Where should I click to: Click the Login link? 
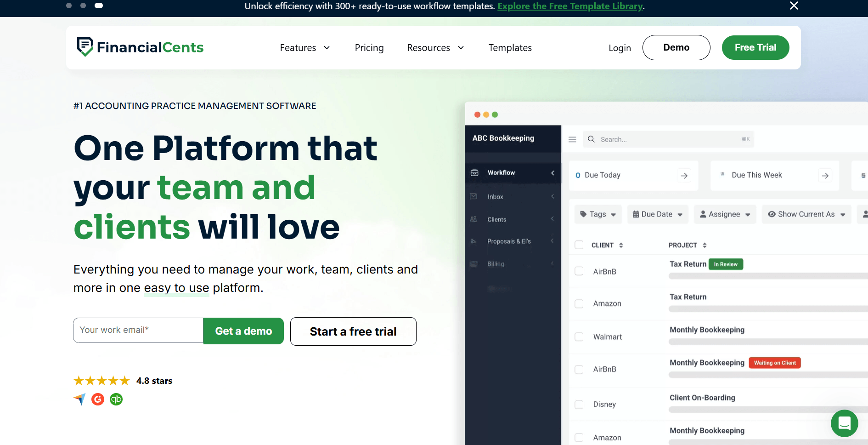[x=620, y=48]
